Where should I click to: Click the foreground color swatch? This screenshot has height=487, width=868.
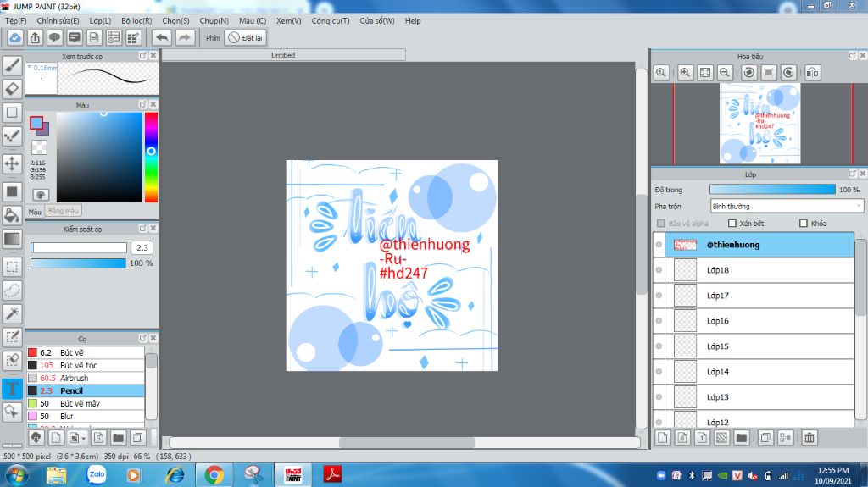pos(36,123)
